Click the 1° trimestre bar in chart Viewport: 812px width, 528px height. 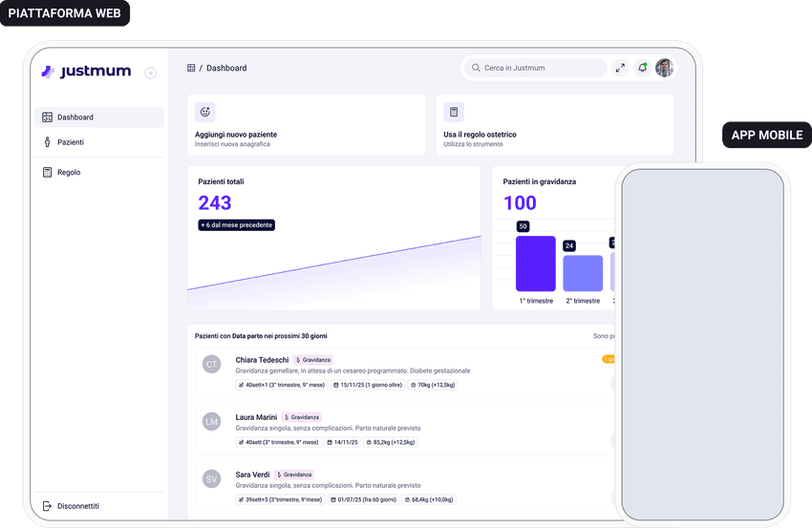535,264
